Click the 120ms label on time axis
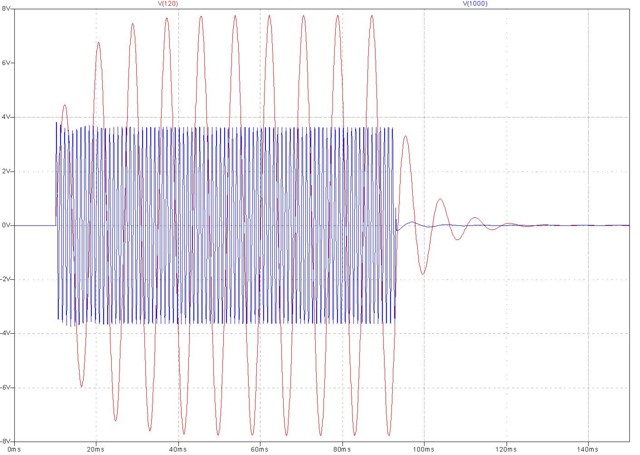The height and width of the screenshot is (455, 640). [x=506, y=449]
